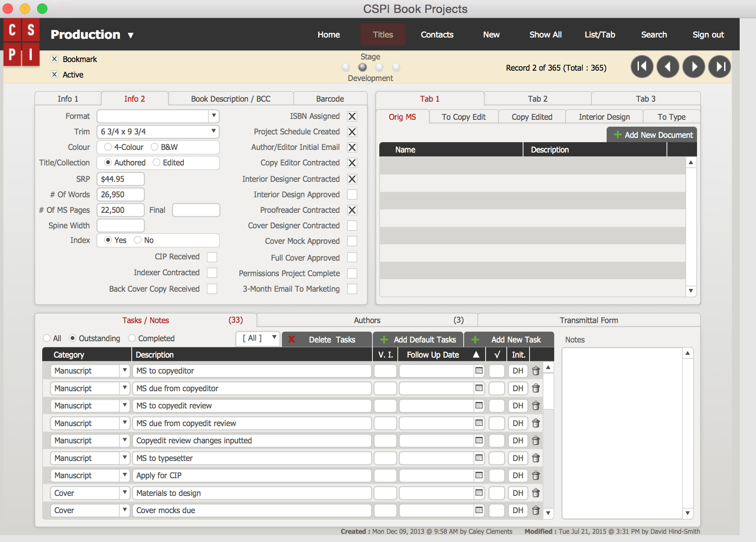Open calendar for 'MS due from copyeditor'
The width and height of the screenshot is (756, 542).
[479, 388]
